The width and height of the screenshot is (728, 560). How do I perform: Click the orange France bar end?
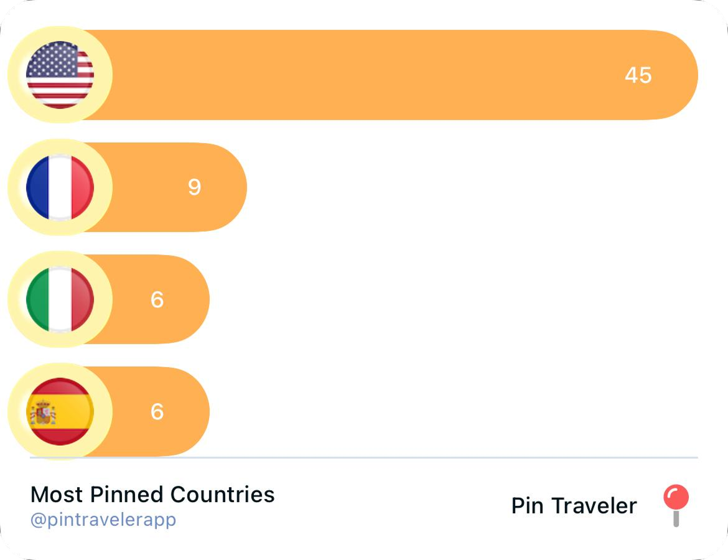click(223, 187)
